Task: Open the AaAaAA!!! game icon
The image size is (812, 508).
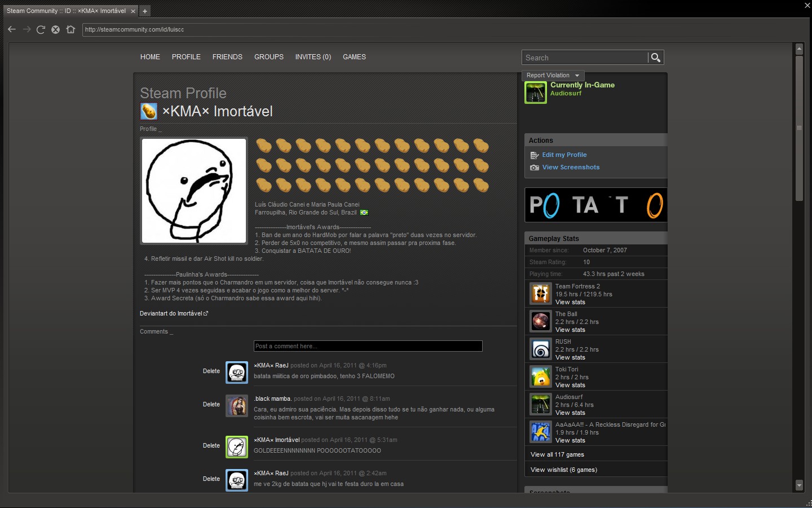Action: [540, 432]
